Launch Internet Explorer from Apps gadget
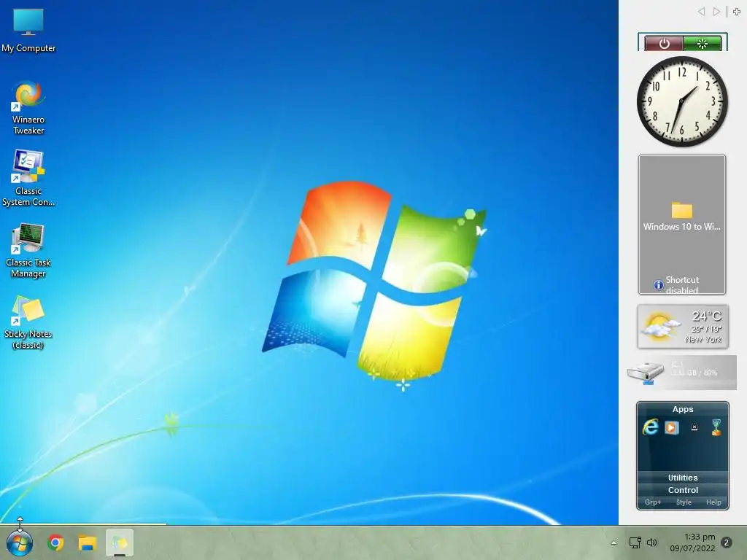 pyautogui.click(x=650, y=427)
